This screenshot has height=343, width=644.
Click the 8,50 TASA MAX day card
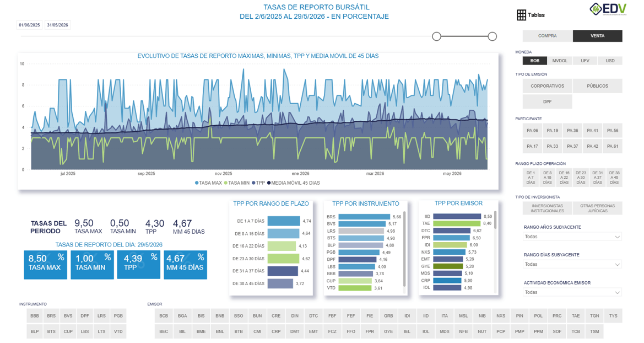click(x=46, y=265)
